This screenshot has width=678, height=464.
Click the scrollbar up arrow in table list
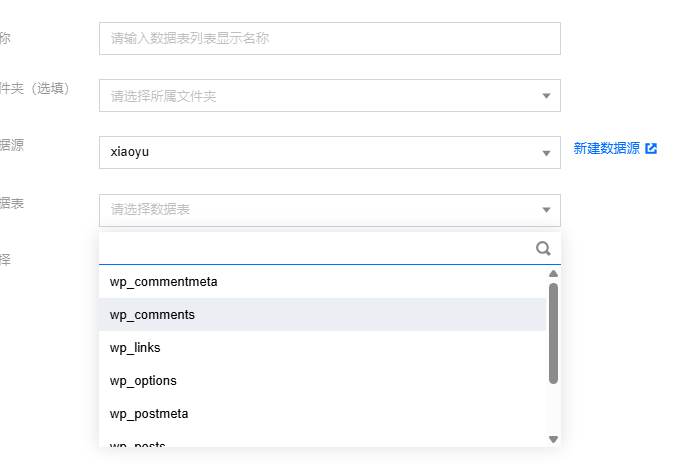(553, 273)
